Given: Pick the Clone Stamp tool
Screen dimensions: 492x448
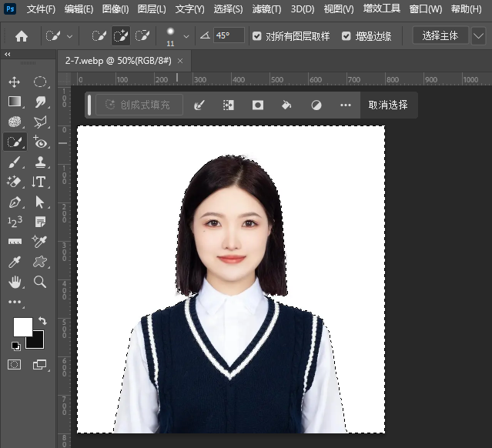Looking at the screenshot, I should pos(40,162).
